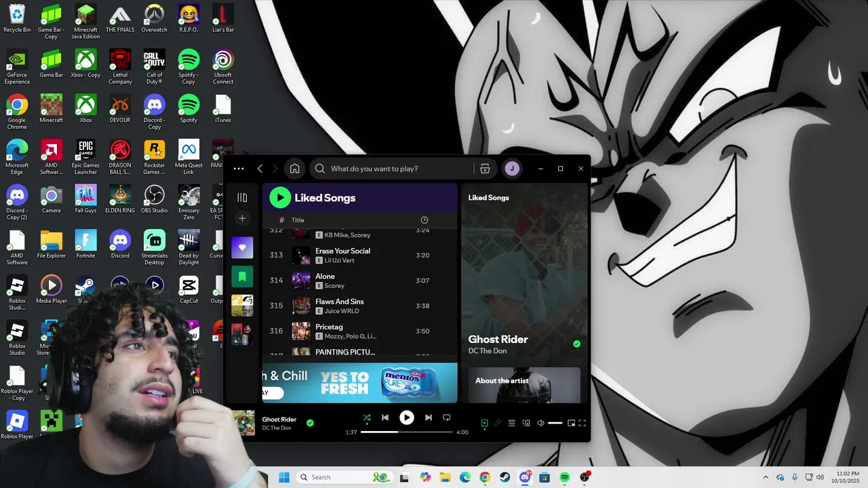Toggle Now Playing view panel
The width and height of the screenshot is (868, 488).
[x=484, y=423]
